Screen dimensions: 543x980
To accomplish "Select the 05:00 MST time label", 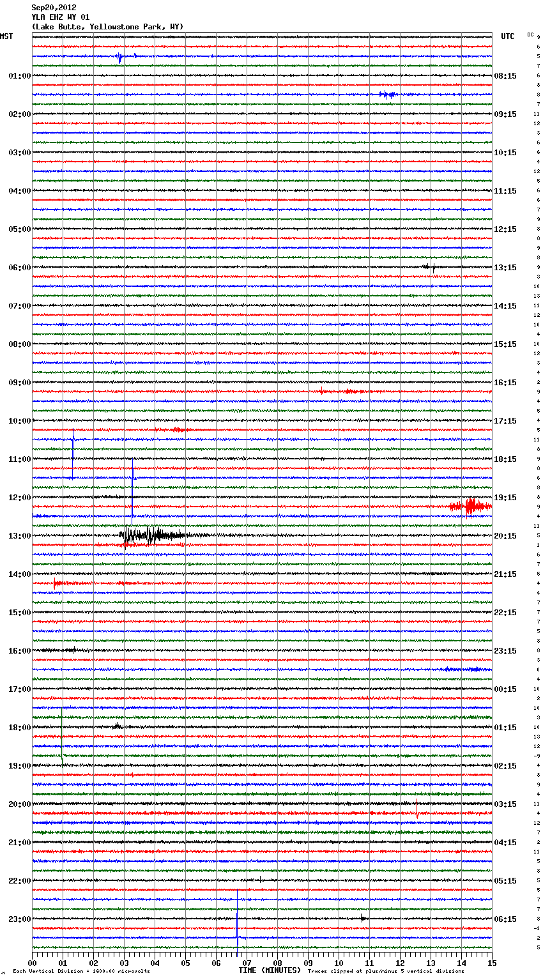I will [x=20, y=229].
